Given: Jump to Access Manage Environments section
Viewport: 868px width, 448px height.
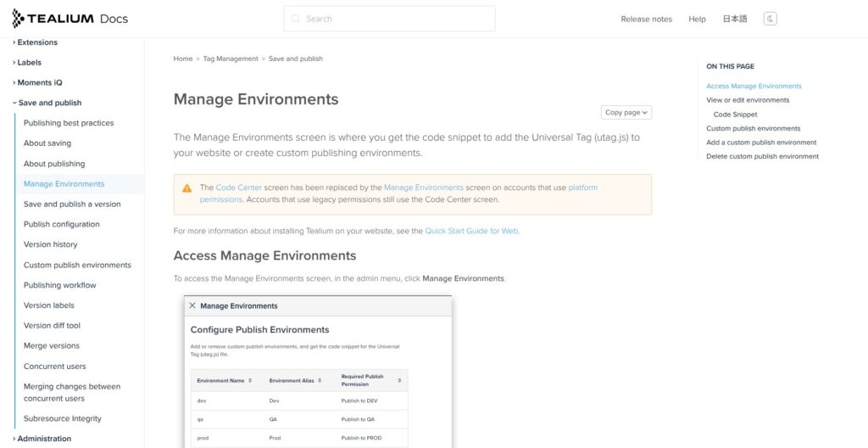Looking at the screenshot, I should point(754,86).
